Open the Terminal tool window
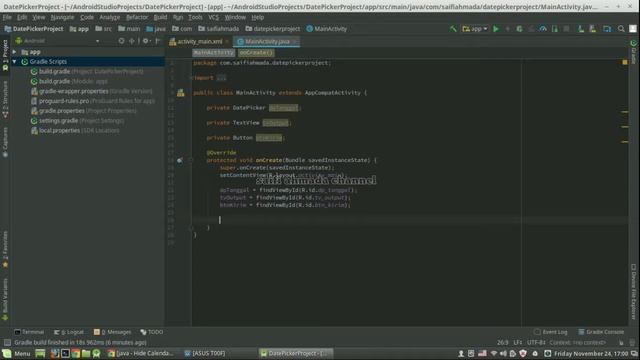The image size is (640, 360). click(x=29, y=332)
